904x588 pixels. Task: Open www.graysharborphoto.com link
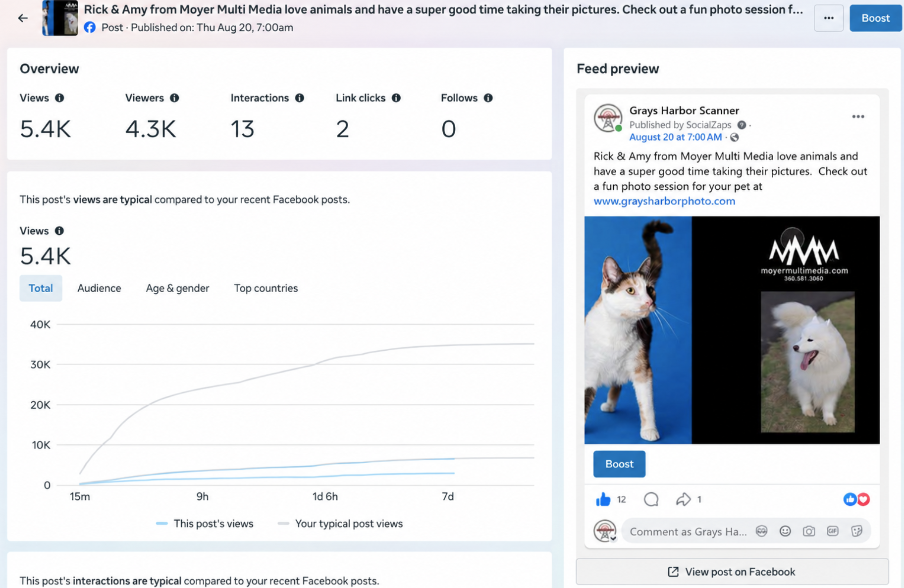[664, 201]
